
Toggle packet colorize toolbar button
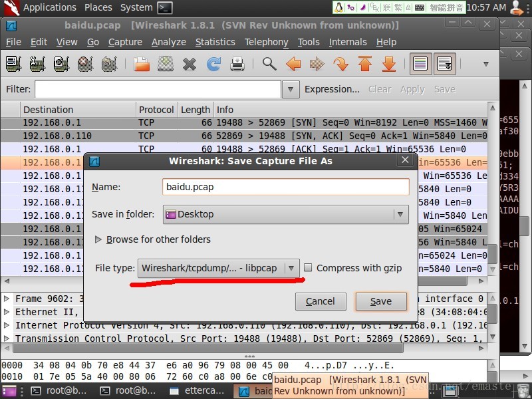pos(420,63)
